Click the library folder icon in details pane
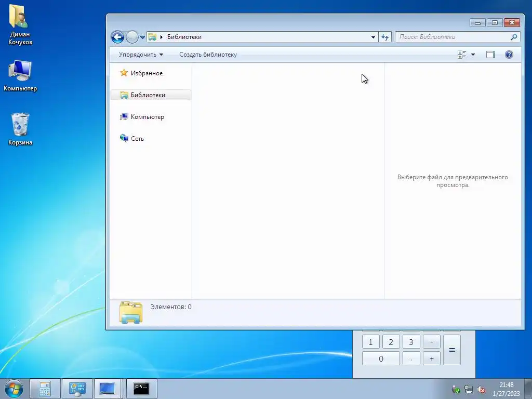 130,312
